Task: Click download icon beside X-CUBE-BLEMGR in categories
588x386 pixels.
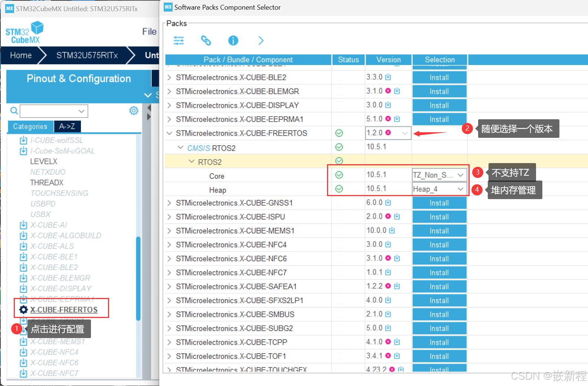Action: (x=23, y=278)
